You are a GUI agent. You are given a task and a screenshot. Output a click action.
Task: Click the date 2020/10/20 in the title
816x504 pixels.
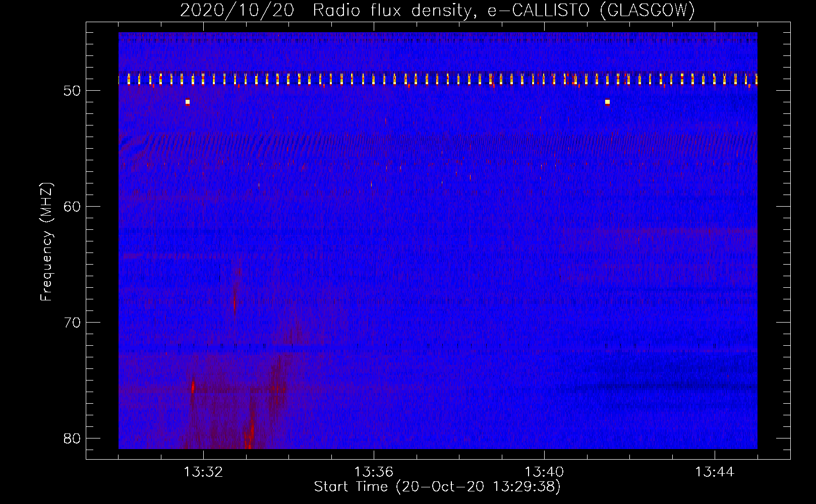click(237, 10)
